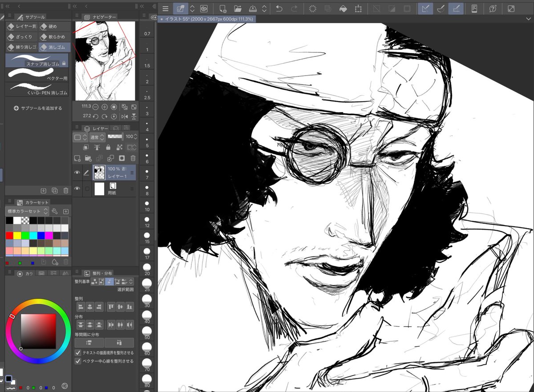Select the レイヤー palette tab

[96, 128]
